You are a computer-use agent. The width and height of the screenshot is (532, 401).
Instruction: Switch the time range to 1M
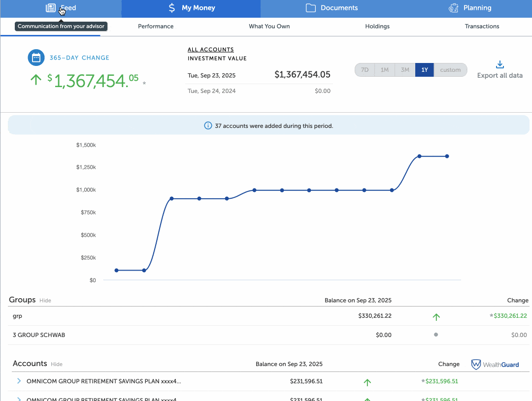385,70
